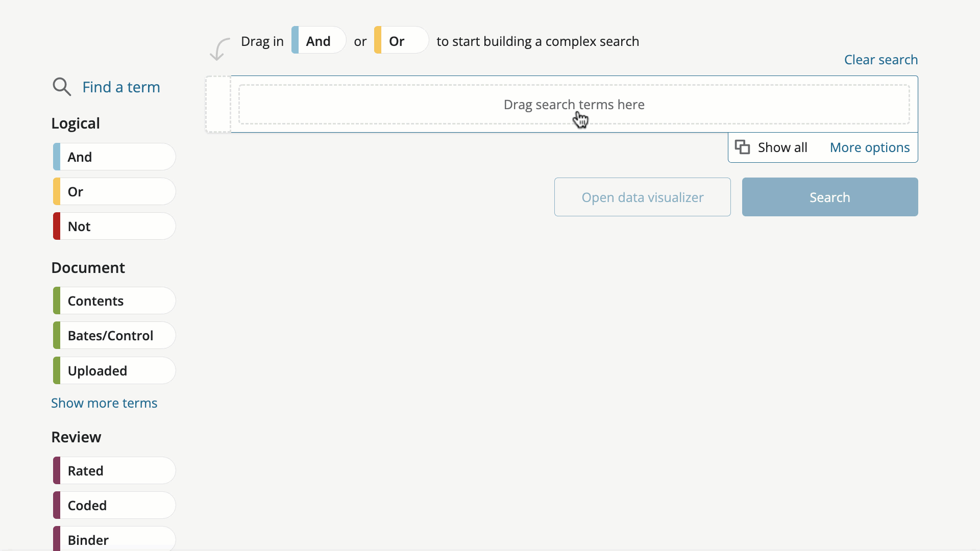The height and width of the screenshot is (551, 980).
Task: Select the And term in Logical list
Action: coord(114,157)
